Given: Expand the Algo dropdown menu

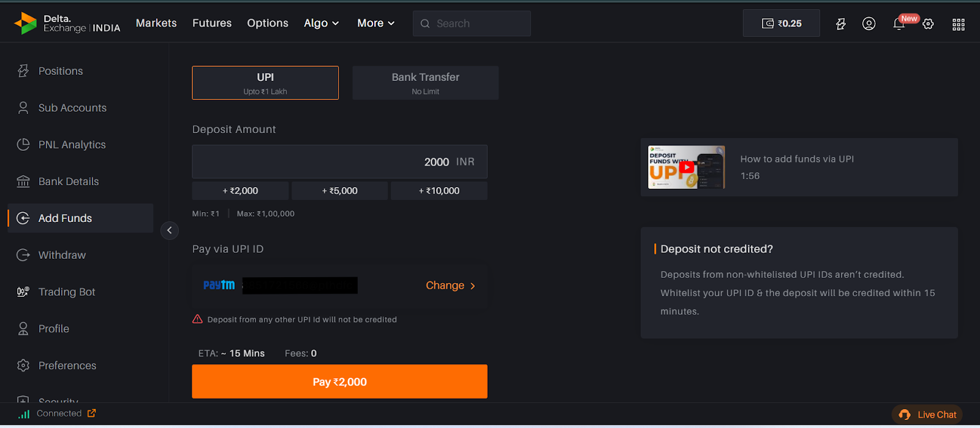Looking at the screenshot, I should [322, 23].
